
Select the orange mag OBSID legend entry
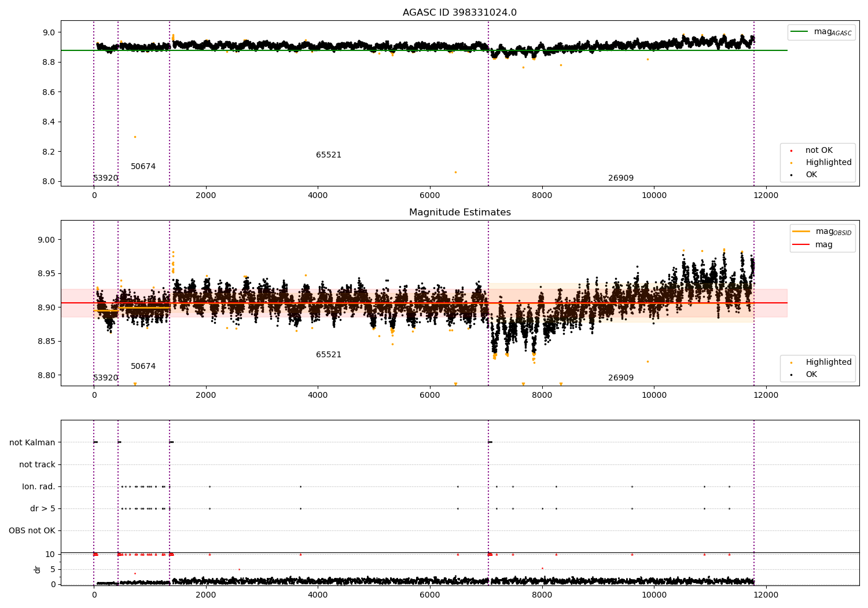[x=822, y=232]
